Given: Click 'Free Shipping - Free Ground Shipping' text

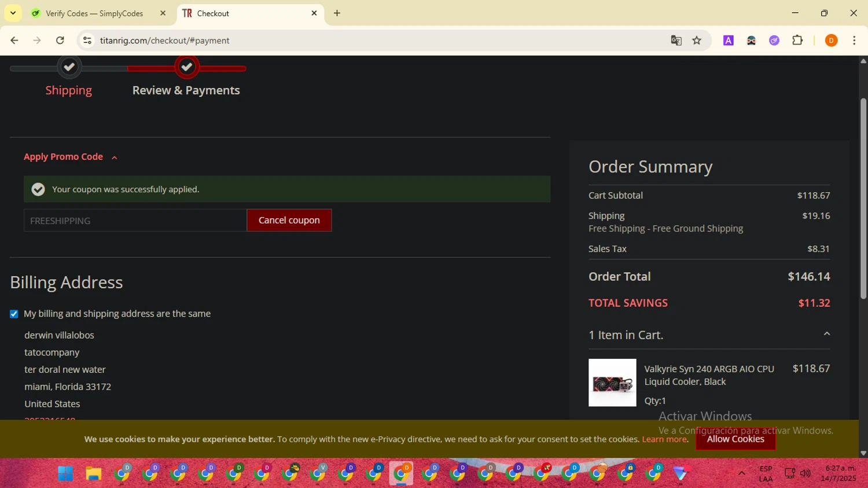Looking at the screenshot, I should click(665, 229).
